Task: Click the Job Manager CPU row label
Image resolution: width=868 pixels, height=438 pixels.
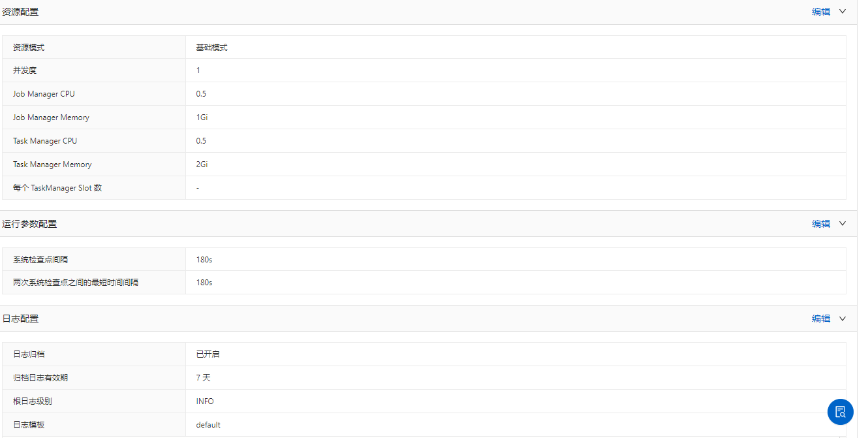Action: click(x=44, y=94)
